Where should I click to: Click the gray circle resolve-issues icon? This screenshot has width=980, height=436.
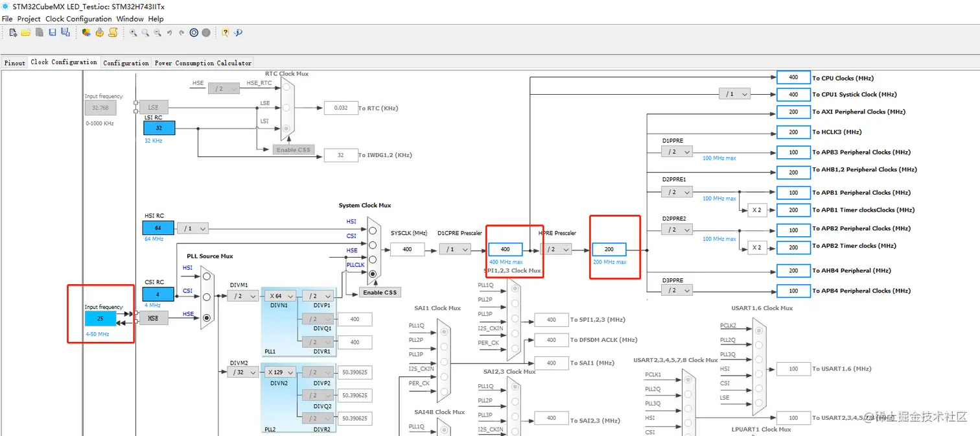206,32
